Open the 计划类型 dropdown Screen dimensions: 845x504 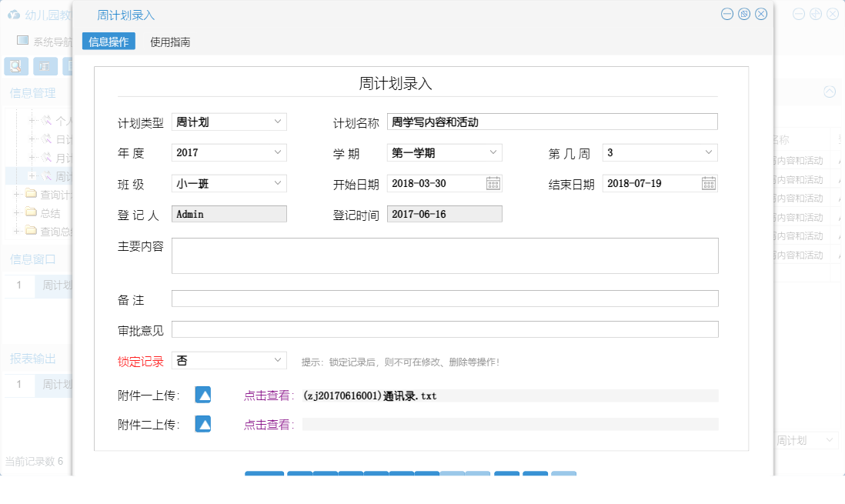pos(279,121)
